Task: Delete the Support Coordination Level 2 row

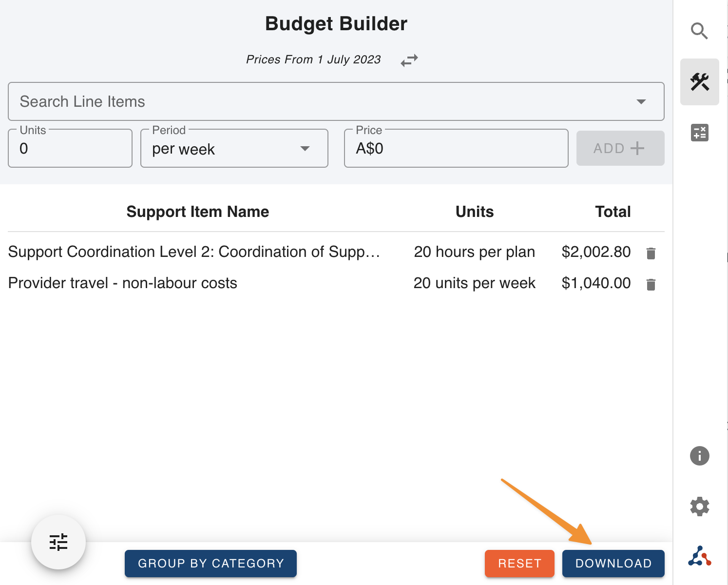Action: click(651, 253)
